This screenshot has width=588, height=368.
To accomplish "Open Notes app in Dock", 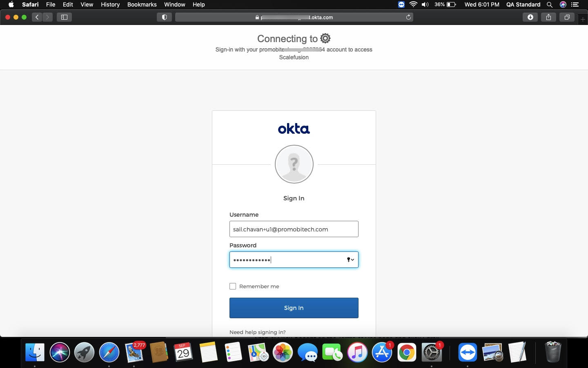I will 208,352.
